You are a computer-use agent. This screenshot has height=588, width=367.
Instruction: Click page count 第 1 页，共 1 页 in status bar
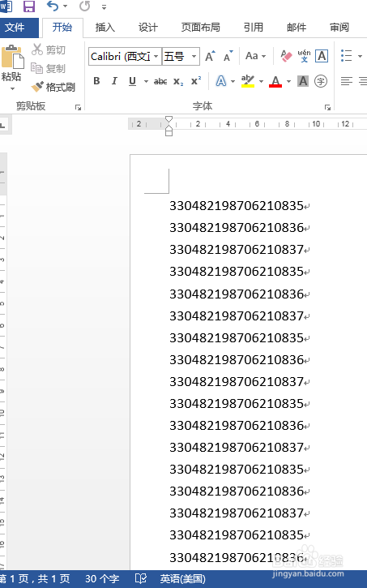point(35,579)
